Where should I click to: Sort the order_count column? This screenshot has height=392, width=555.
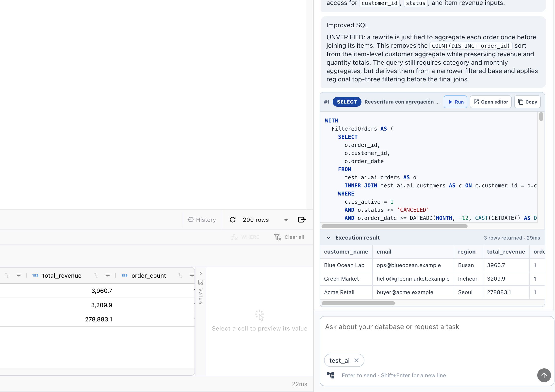coord(180,275)
